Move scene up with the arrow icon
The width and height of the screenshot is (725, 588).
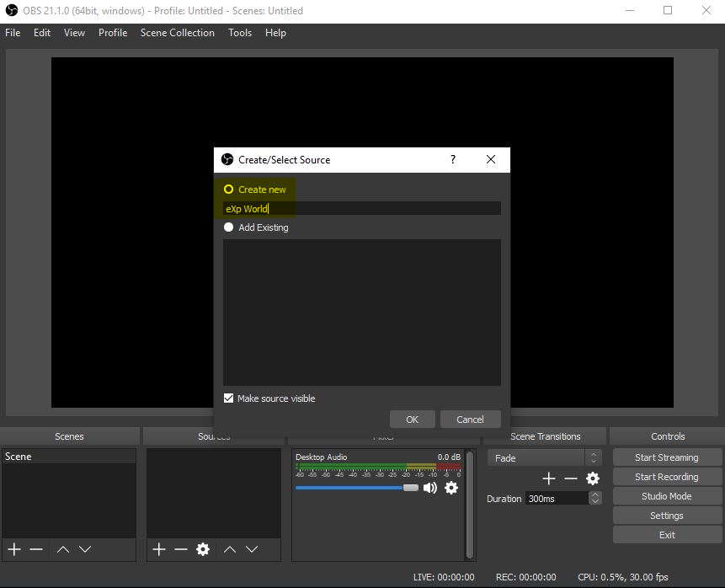click(63, 549)
